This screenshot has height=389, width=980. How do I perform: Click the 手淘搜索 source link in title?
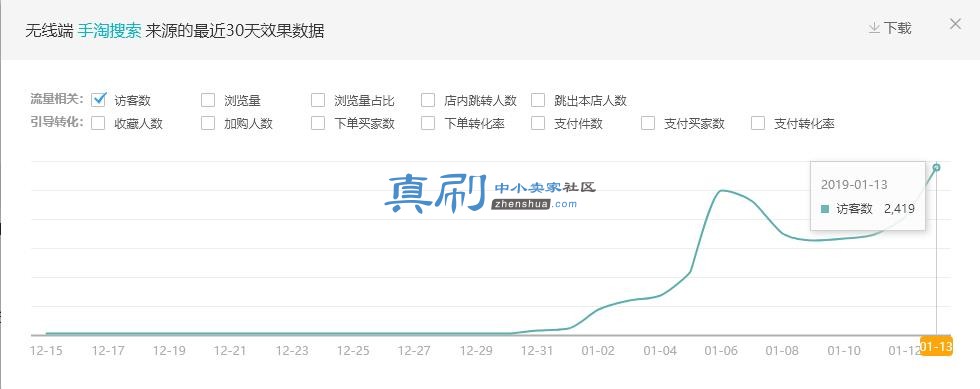tap(109, 31)
